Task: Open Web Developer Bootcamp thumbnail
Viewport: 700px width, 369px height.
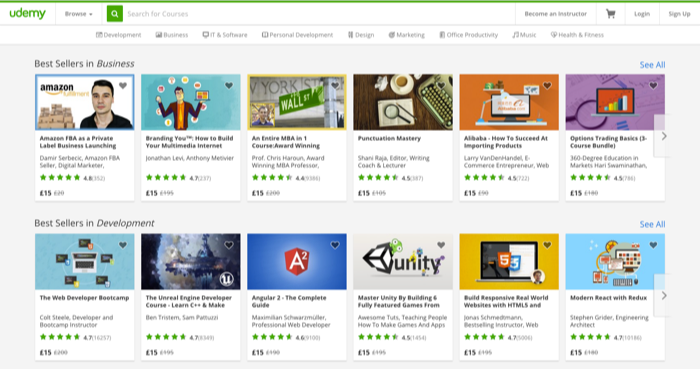Action: click(84, 261)
